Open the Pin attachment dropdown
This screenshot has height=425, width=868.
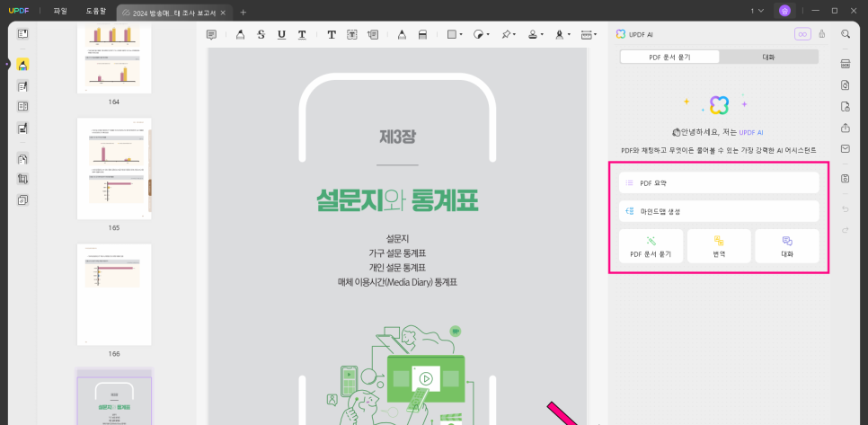pyautogui.click(x=509, y=35)
